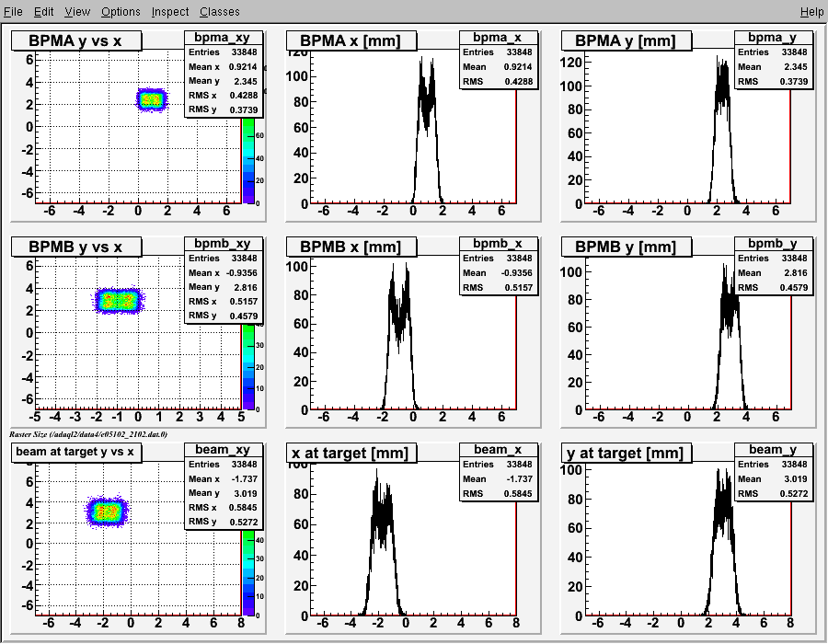Select the bpma_xy statistics box header

[223, 38]
